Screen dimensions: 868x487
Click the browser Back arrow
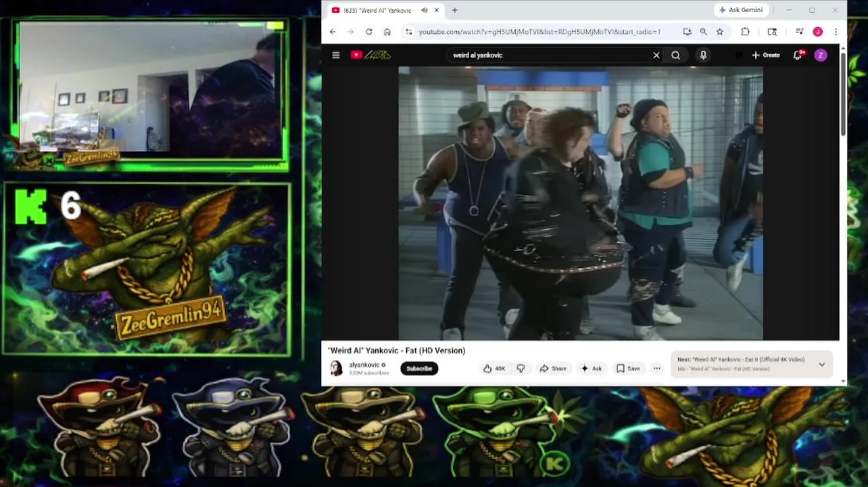[x=333, y=32]
